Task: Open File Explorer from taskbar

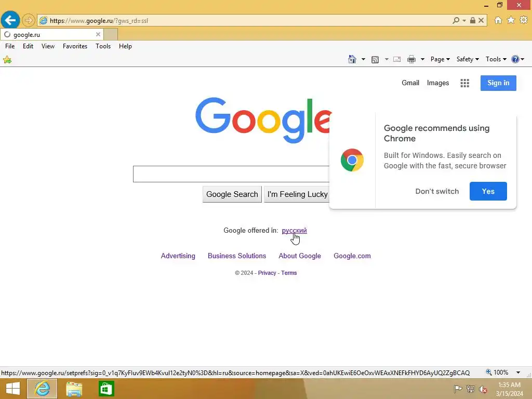Action: point(74,389)
